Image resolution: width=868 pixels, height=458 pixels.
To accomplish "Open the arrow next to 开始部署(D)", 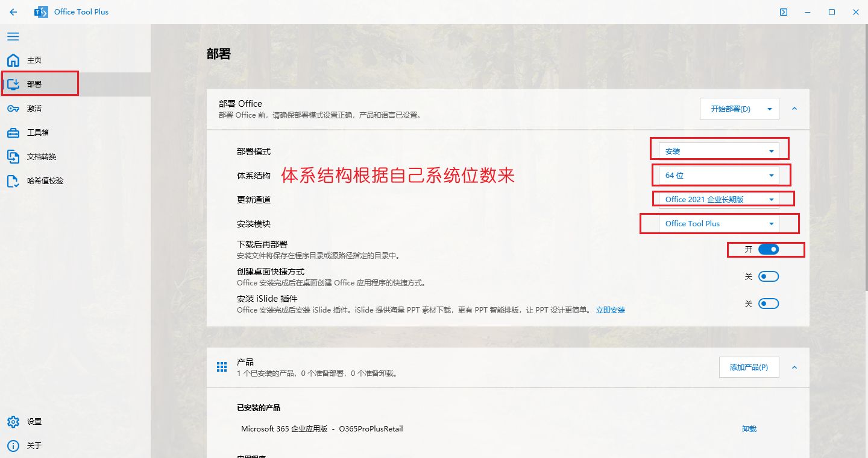I will tap(770, 109).
